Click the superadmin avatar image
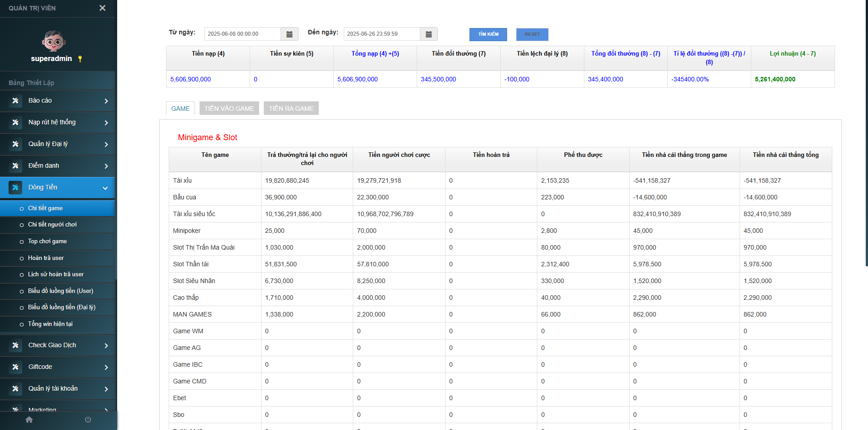The width and height of the screenshot is (868, 430). (54, 41)
